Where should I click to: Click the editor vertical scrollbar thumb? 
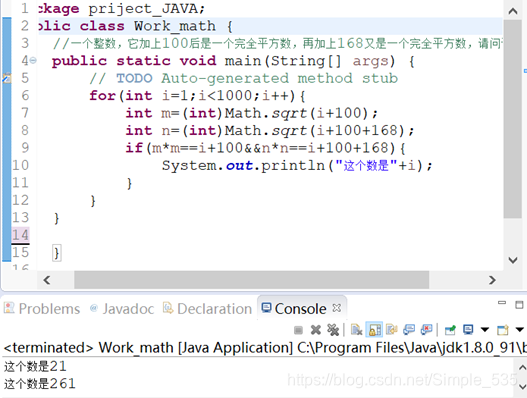pos(513,118)
